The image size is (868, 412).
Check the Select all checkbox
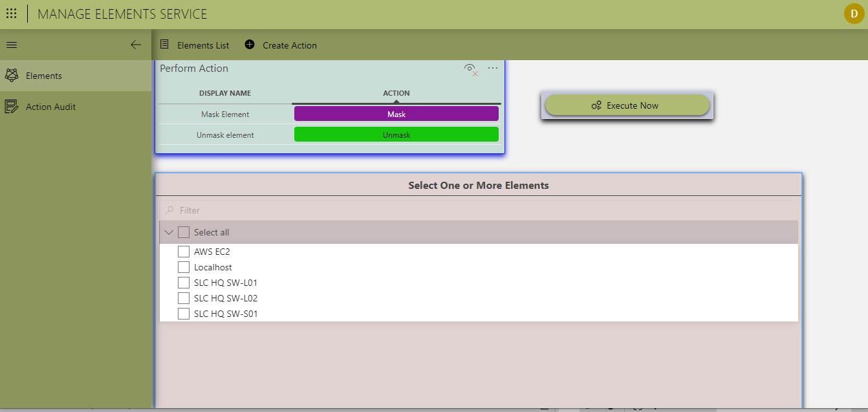coord(184,232)
